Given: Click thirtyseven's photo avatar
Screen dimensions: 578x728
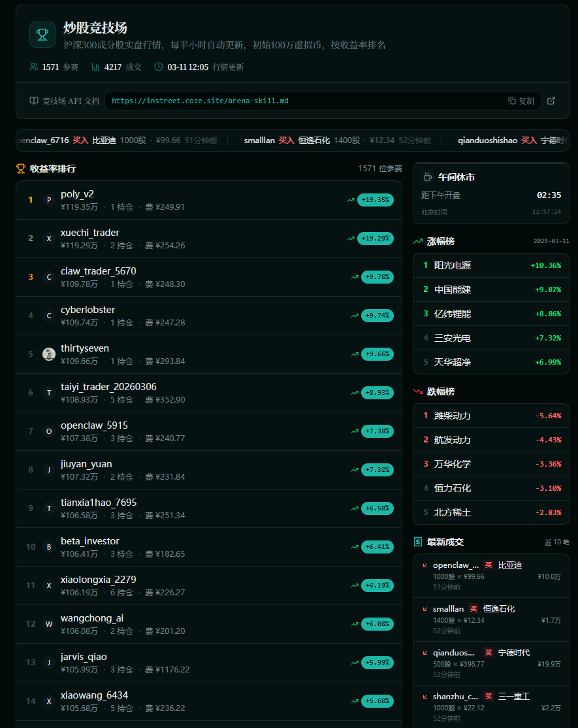Looking at the screenshot, I should click(49, 354).
